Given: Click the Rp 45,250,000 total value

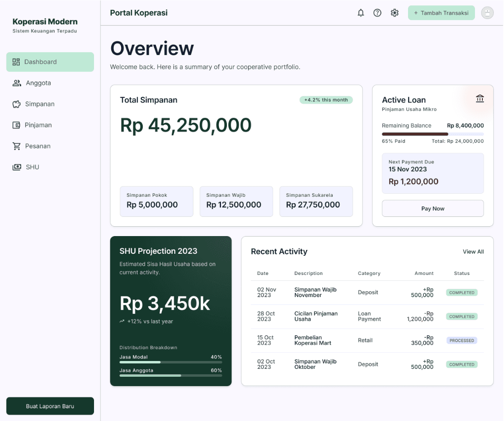Looking at the screenshot, I should coord(186,125).
